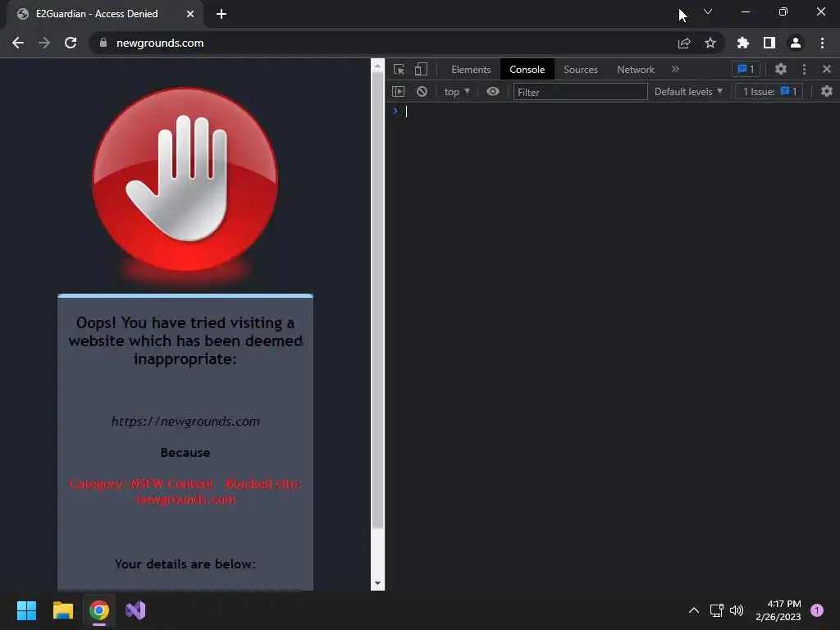Toggle the device toolbar in DevTools
Screen dimensions: 840x630
(421, 69)
